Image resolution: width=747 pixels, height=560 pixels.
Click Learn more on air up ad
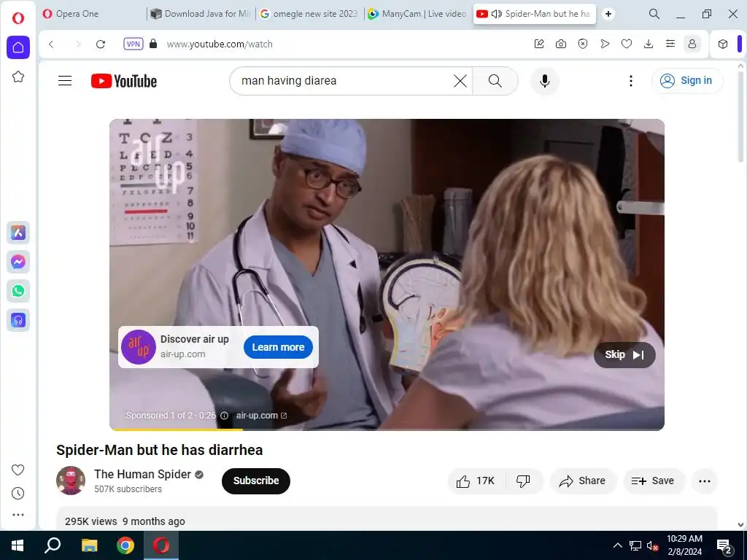click(278, 347)
